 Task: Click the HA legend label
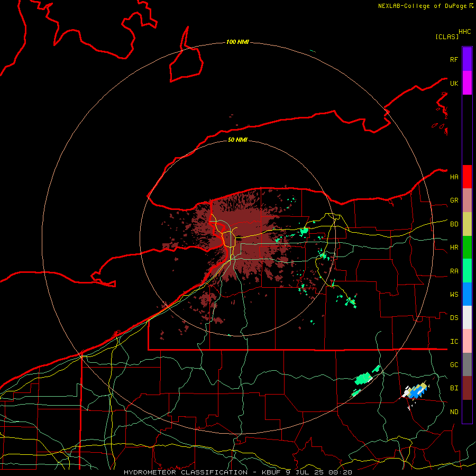coord(454,177)
